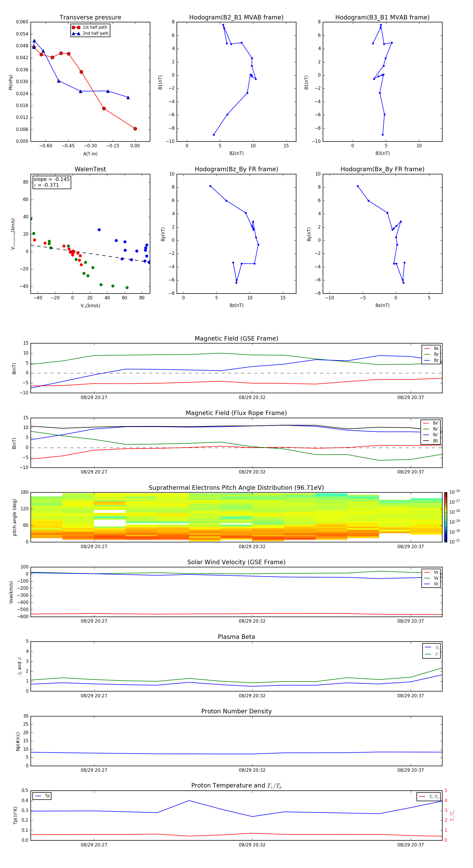Viewport: 473px width, 868px height.
Task: Select the Vz legend entry
Action: 431,584
